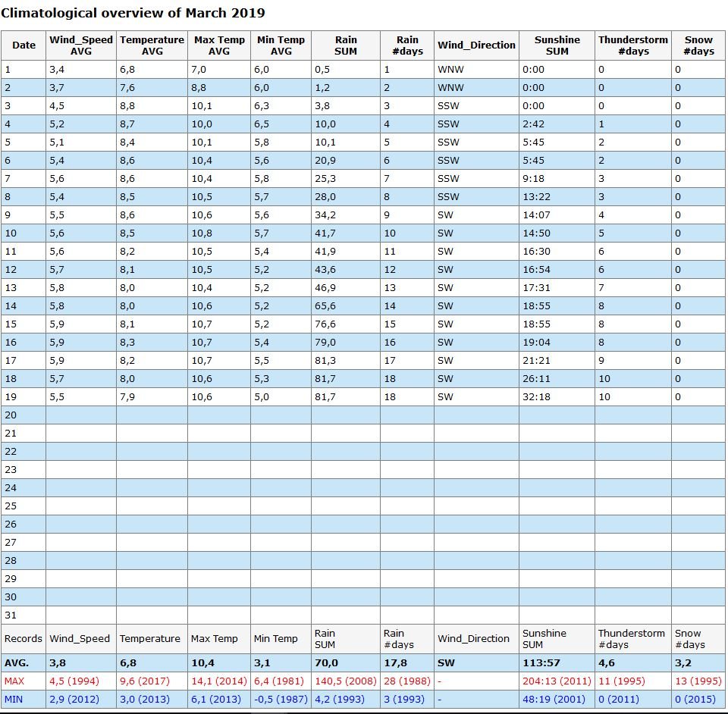
Task: Click the Max Temp AVG column header
Action: point(219,45)
